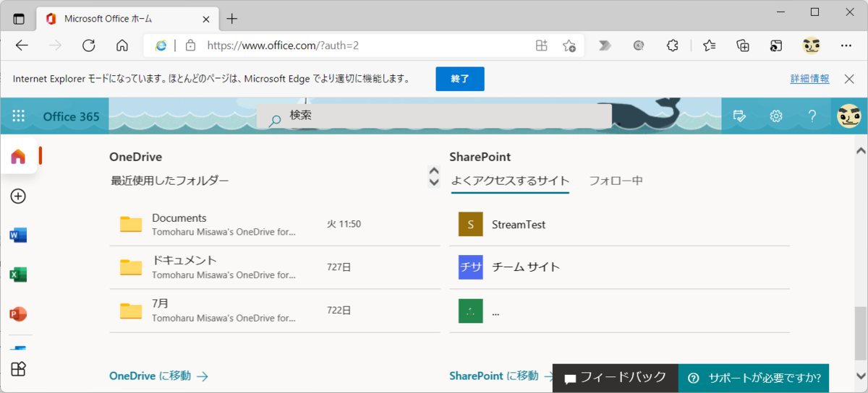The height and width of the screenshot is (393, 868).
Task: Click the browser Back arrow
Action: click(x=22, y=46)
